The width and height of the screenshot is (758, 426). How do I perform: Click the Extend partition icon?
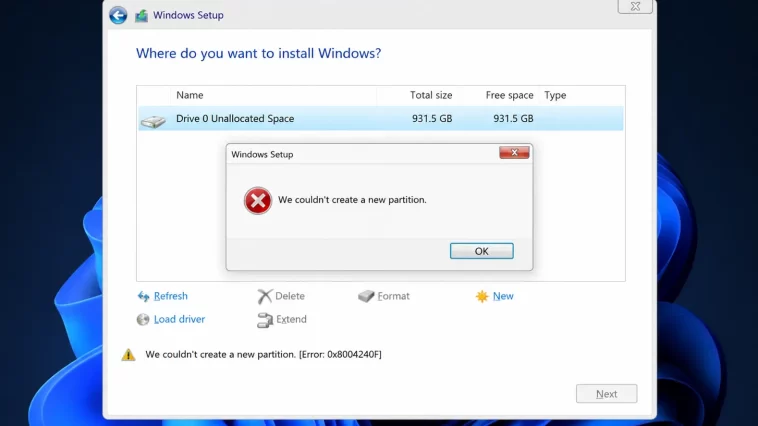[x=265, y=320]
